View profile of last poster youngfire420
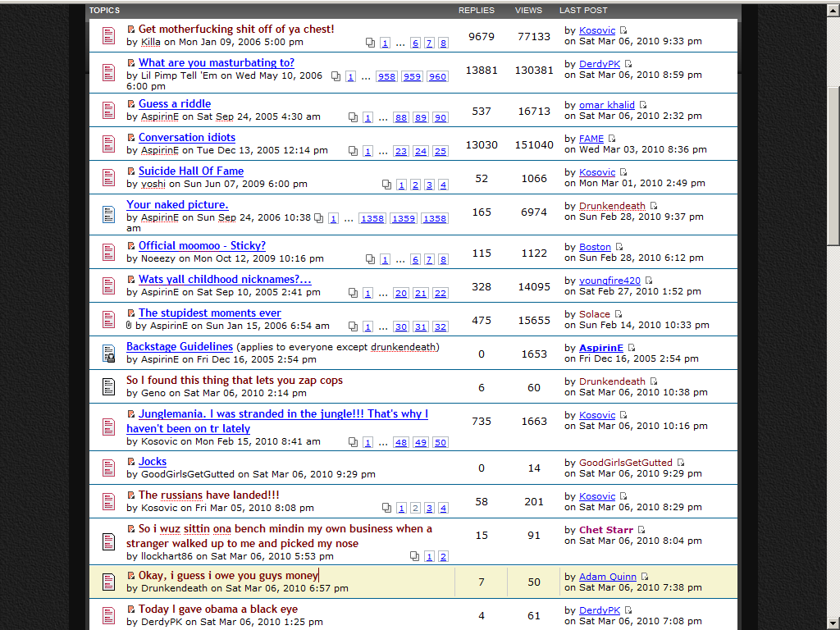840x630 pixels. (x=609, y=281)
